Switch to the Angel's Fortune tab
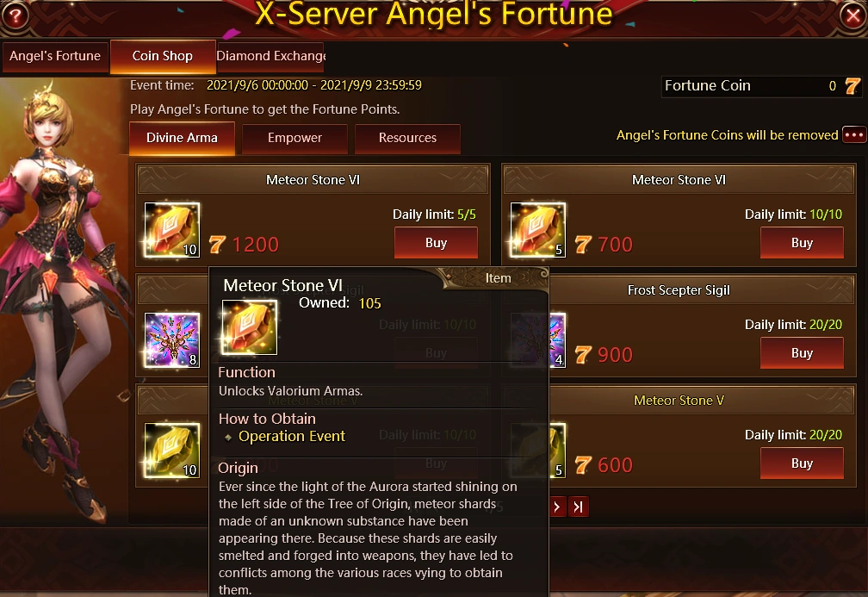The height and width of the screenshot is (597, 868). click(x=55, y=57)
